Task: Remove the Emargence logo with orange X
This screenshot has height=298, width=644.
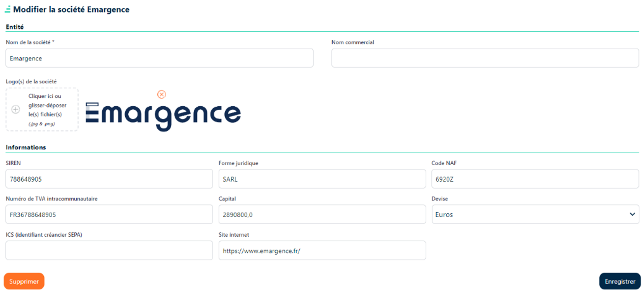Action: (x=162, y=94)
